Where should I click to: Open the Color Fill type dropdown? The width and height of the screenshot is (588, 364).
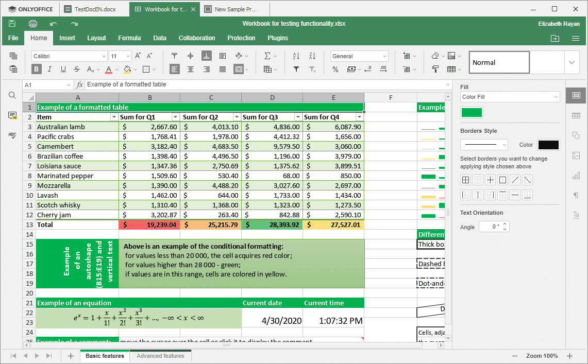click(510, 97)
